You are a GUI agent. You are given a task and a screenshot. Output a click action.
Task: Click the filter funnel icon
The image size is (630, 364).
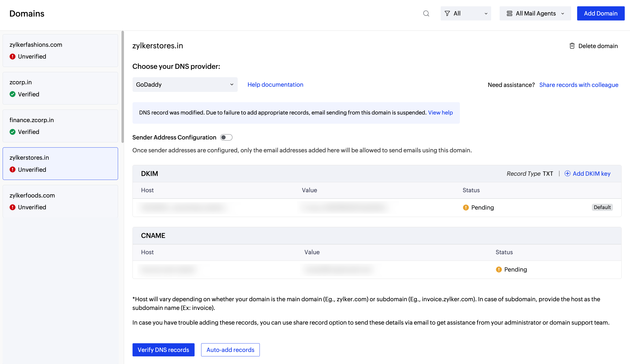pyautogui.click(x=448, y=13)
